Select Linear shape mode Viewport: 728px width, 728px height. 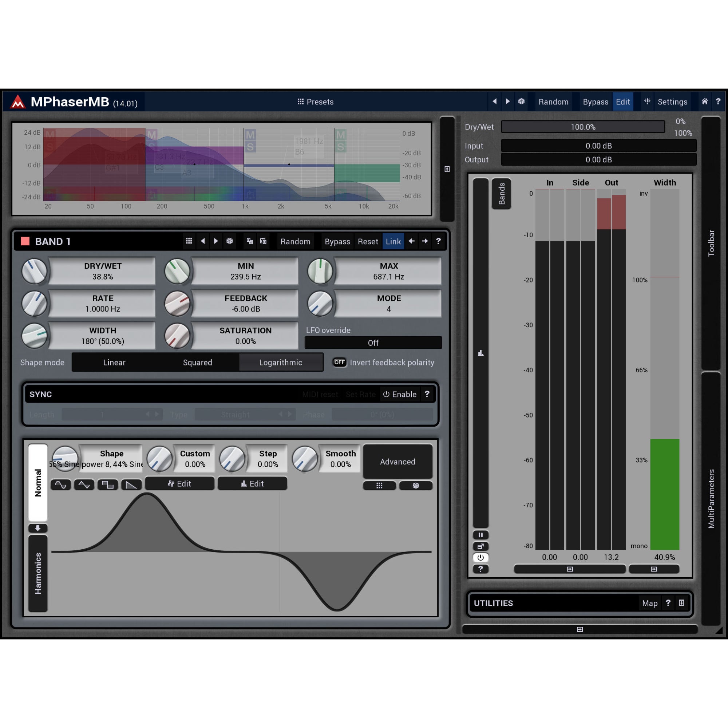click(114, 362)
